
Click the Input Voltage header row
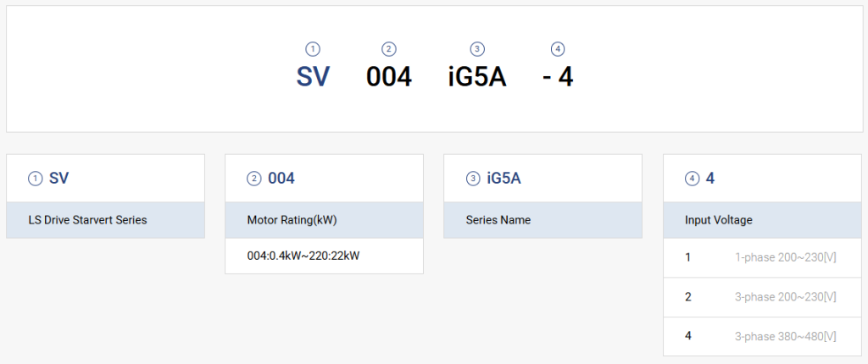(x=762, y=220)
